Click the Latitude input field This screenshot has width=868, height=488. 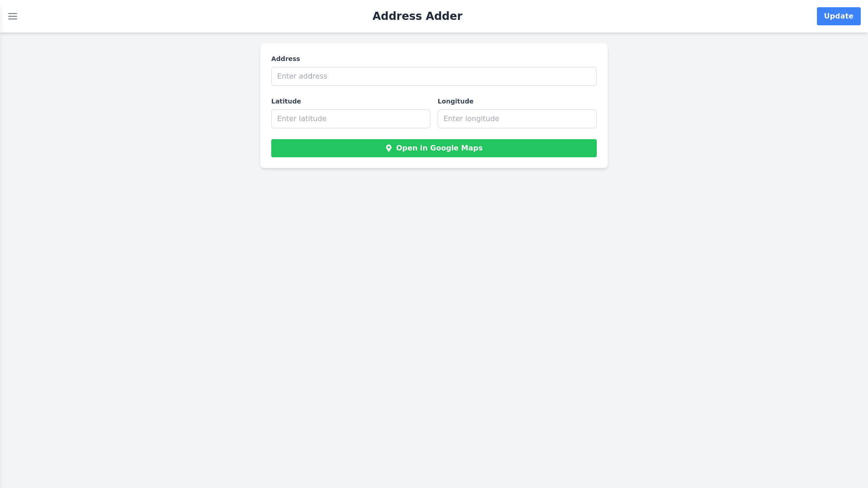click(350, 119)
